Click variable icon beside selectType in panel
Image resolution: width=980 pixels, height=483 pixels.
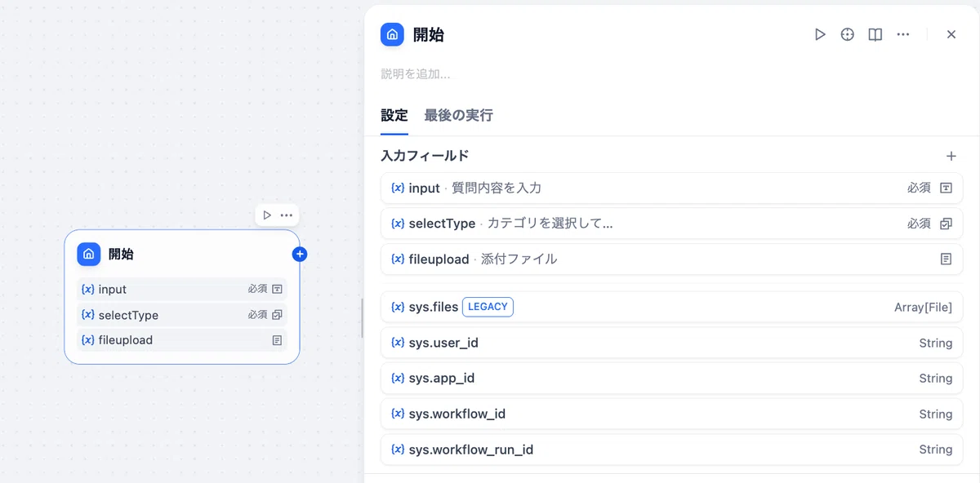pos(398,224)
